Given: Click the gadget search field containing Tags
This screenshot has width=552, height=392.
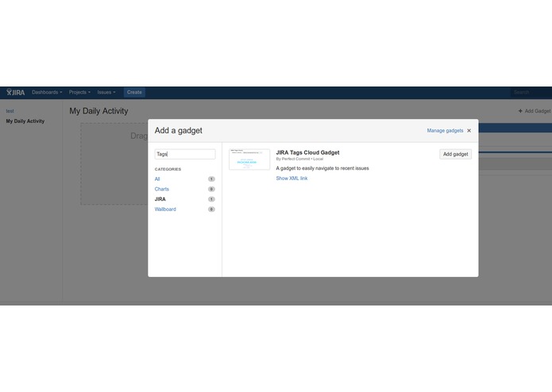Looking at the screenshot, I should click(185, 154).
